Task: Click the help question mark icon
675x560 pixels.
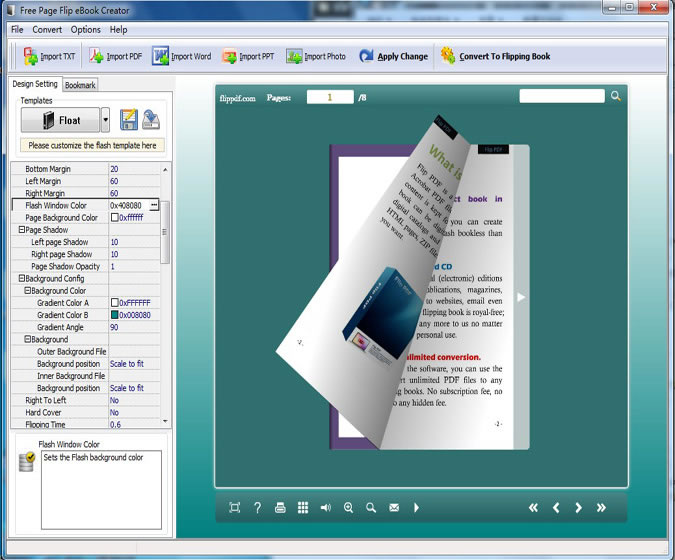Action: (x=257, y=508)
